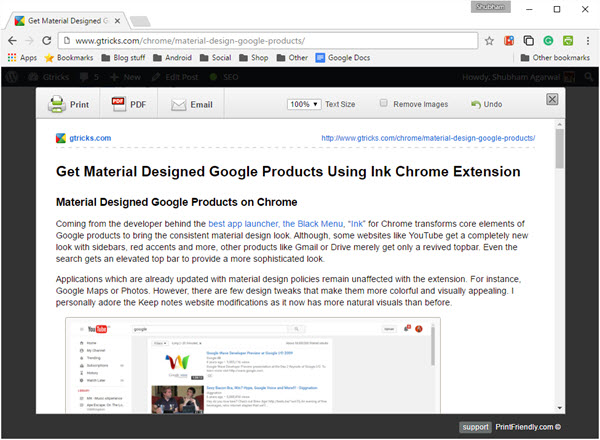Click the browser forward arrow
600x440 pixels.
(29, 41)
